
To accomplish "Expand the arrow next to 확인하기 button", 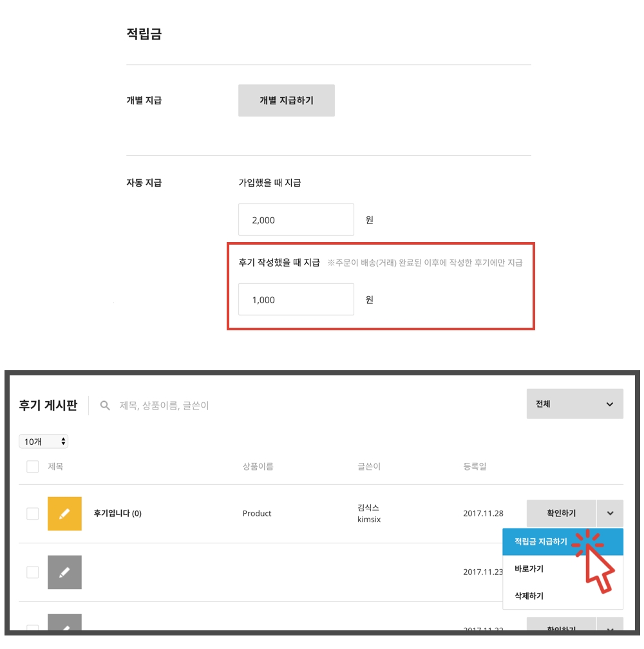I will click(x=610, y=513).
